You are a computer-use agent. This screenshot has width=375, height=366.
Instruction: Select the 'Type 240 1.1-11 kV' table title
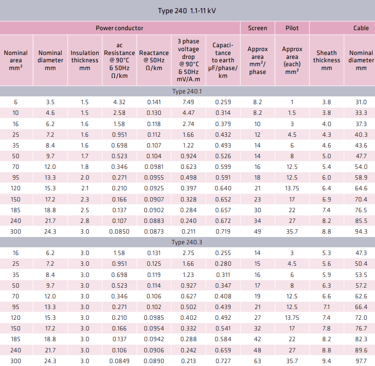(187, 11)
